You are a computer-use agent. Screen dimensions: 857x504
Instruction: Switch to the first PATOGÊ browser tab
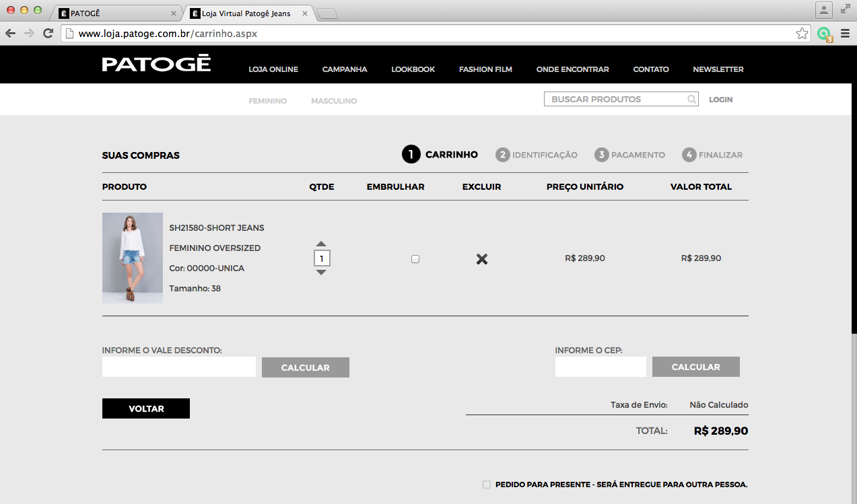click(x=114, y=13)
